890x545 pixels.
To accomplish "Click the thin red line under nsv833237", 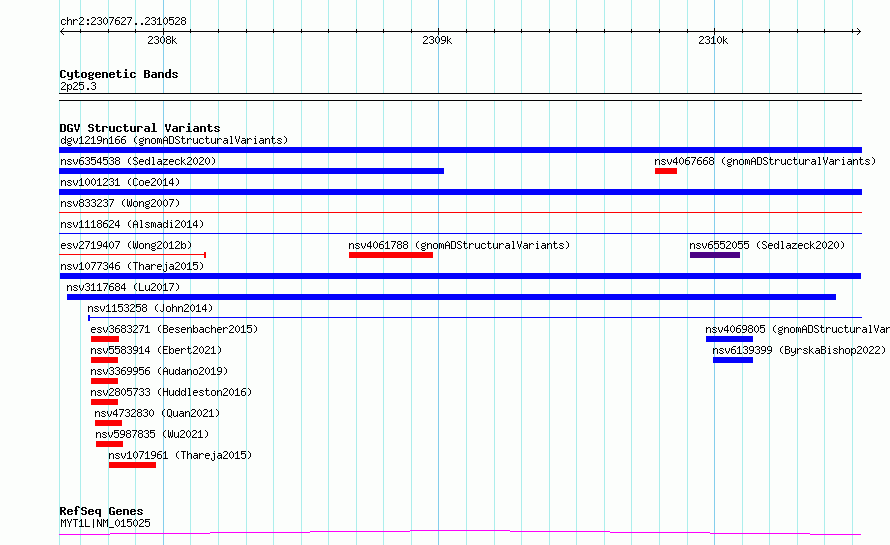I will coord(460,212).
